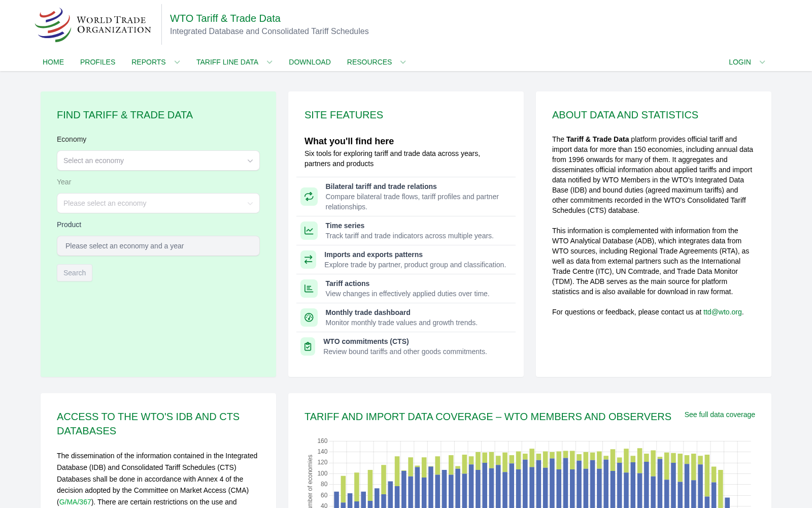
Task: Click the About Data and Statistics heading
Action: pyautogui.click(x=625, y=115)
